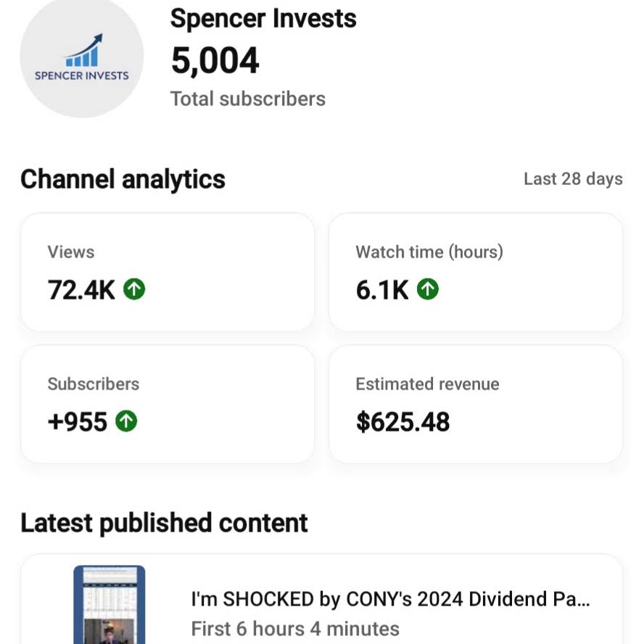Viewport: 644px width, 644px height.
Task: Click the Channel analytics heading
Action: pos(123,179)
